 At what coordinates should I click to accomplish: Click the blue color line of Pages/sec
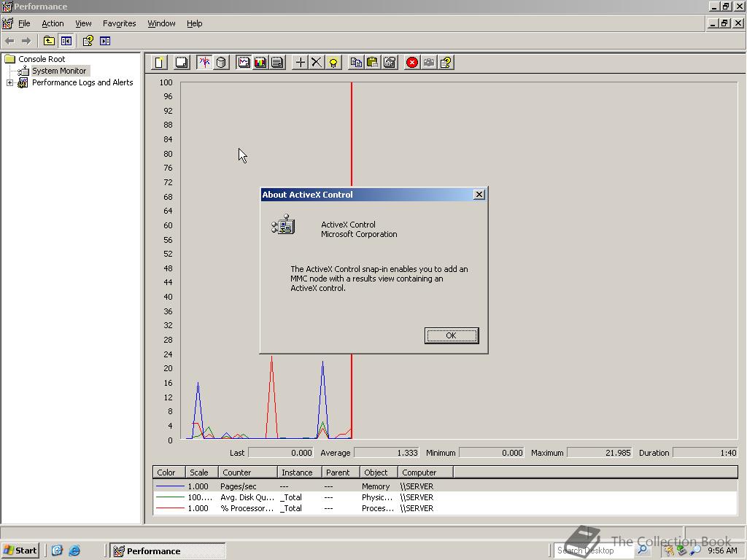(170, 486)
